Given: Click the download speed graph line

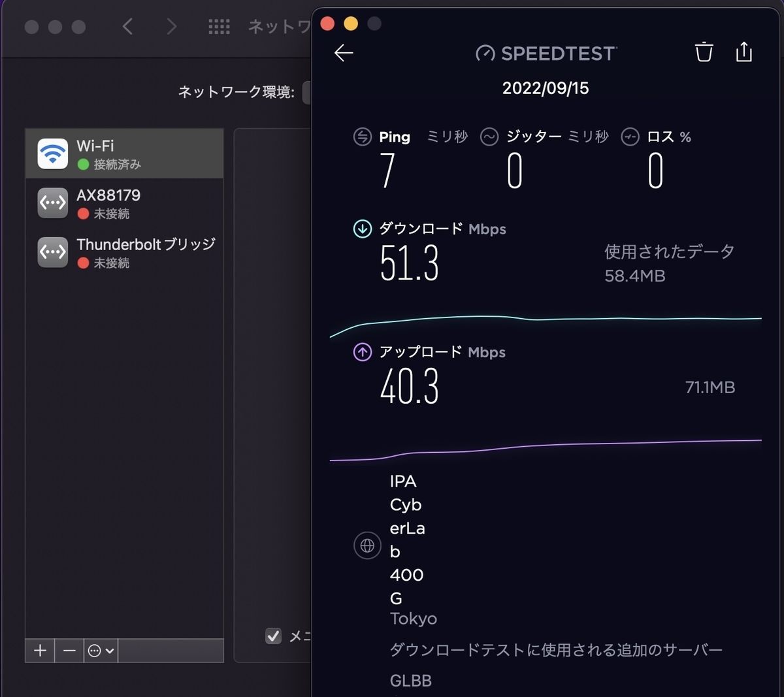Looking at the screenshot, I should pos(546,320).
